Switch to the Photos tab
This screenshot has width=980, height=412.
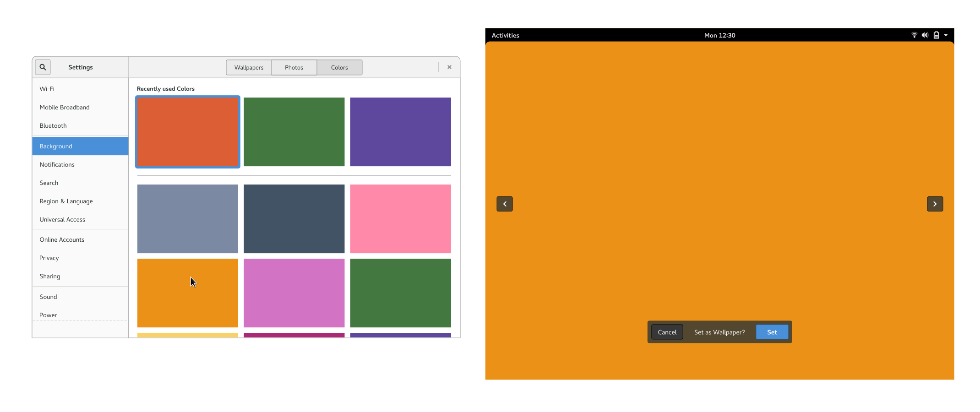[294, 67]
